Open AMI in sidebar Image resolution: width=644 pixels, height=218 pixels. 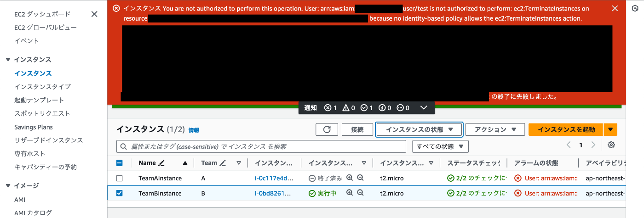(20, 200)
